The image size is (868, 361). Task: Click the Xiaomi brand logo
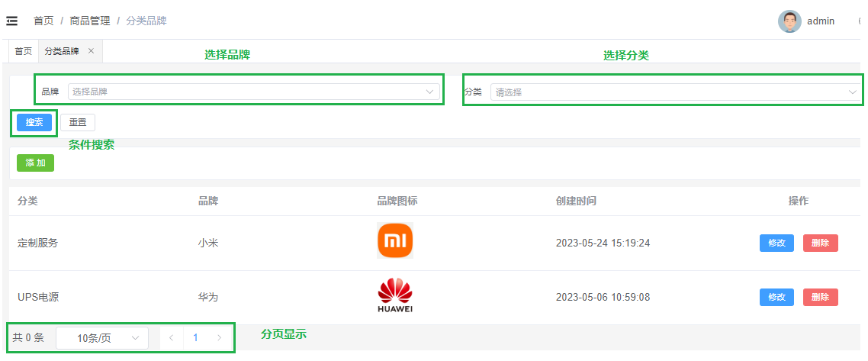pos(395,241)
